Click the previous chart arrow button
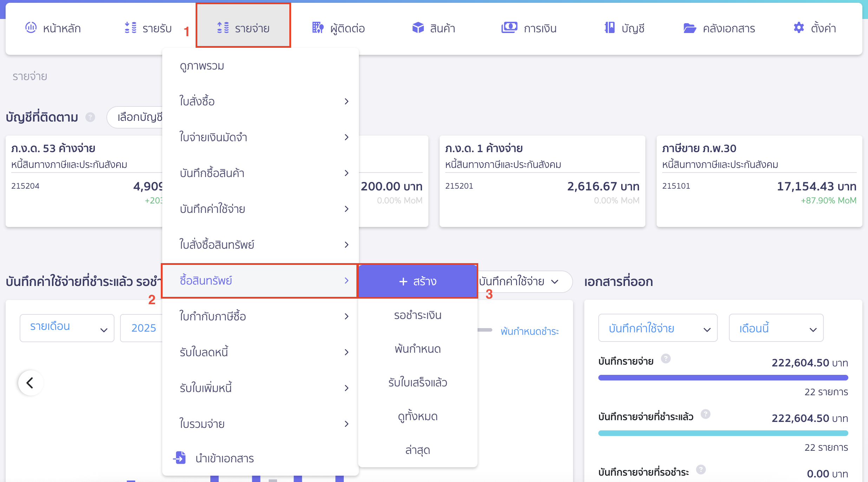This screenshot has height=482, width=868. [31, 383]
